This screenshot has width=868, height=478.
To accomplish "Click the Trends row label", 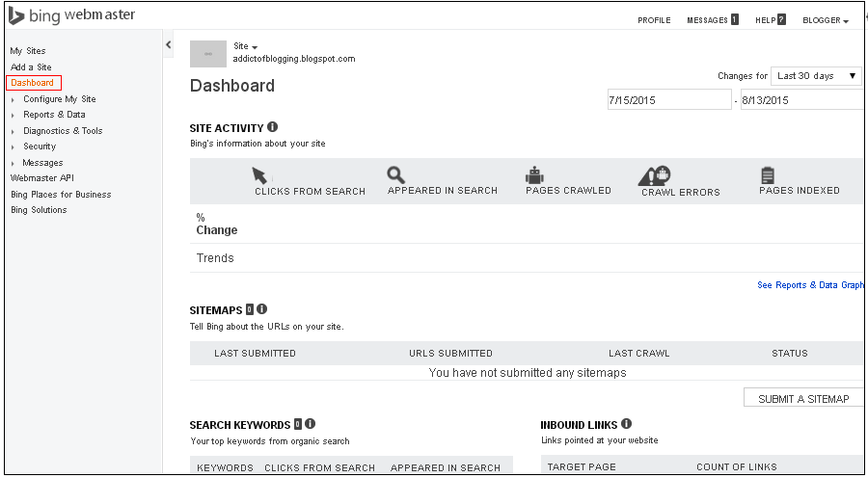I will coord(215,258).
